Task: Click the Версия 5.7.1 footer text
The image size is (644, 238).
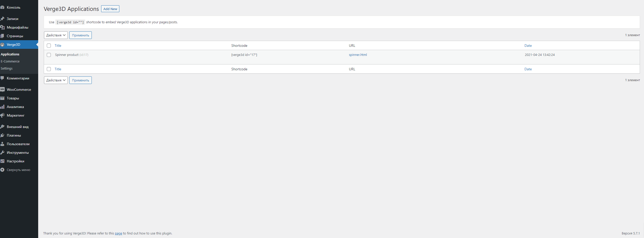Action: click(631, 233)
